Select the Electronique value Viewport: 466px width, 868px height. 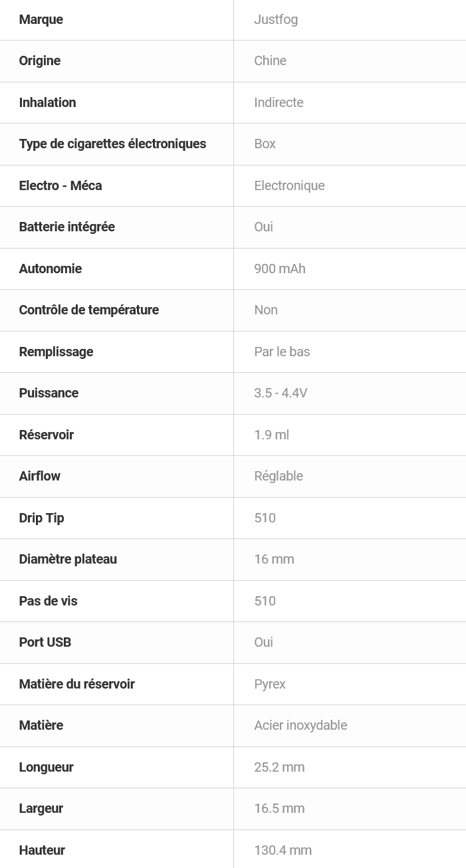click(x=289, y=185)
